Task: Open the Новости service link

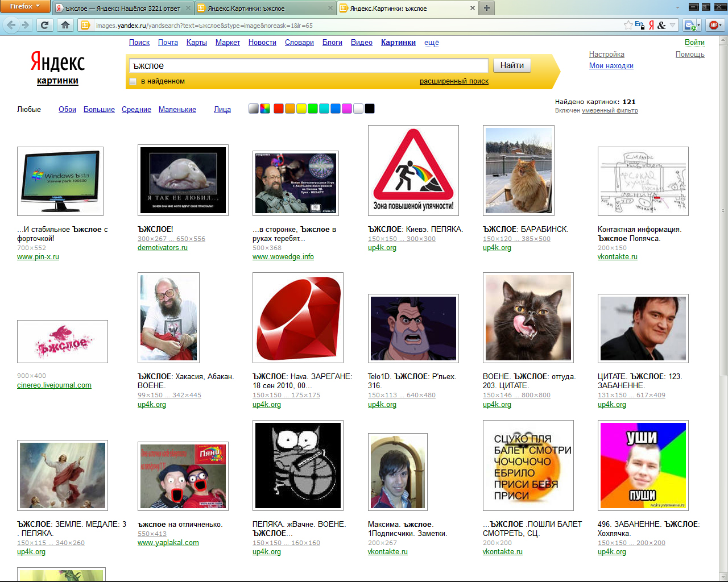Action: pos(262,43)
